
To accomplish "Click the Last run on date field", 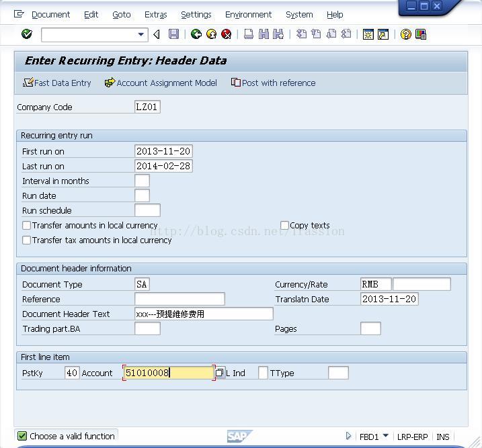I will [163, 166].
